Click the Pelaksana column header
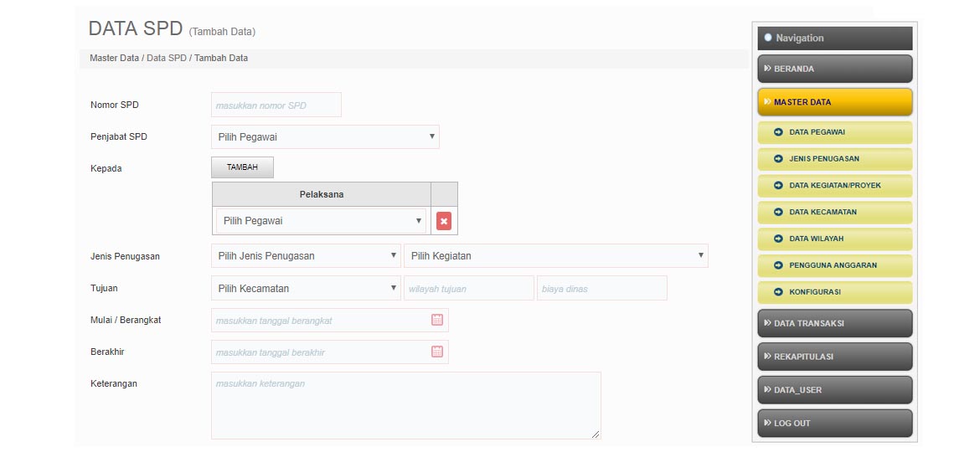 point(322,194)
